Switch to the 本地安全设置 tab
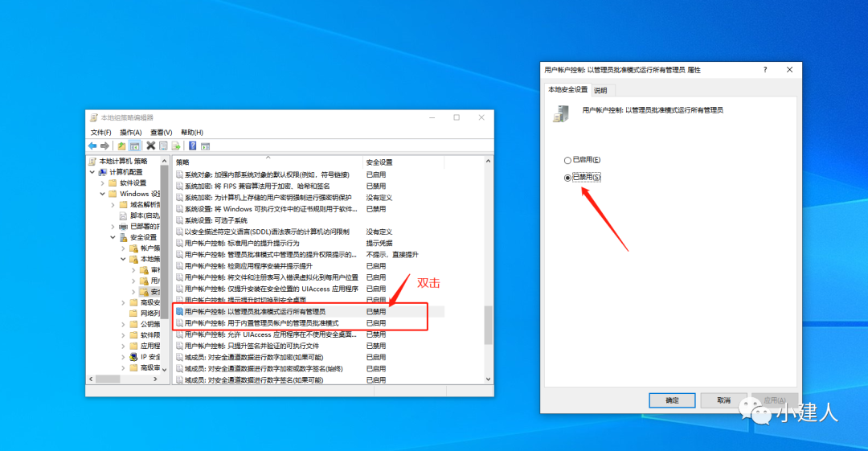The height and width of the screenshot is (451, 868). click(x=567, y=89)
